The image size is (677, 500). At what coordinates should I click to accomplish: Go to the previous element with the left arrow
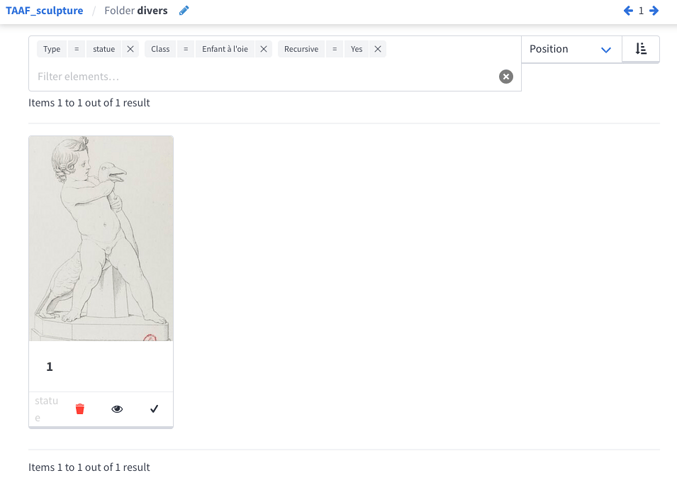coord(628,10)
